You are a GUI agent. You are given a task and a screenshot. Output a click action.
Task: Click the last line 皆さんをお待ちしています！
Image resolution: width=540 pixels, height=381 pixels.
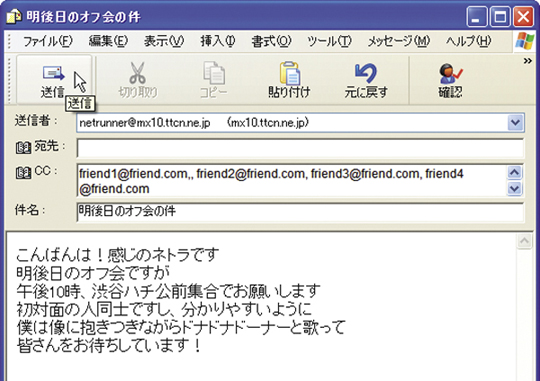(x=109, y=346)
